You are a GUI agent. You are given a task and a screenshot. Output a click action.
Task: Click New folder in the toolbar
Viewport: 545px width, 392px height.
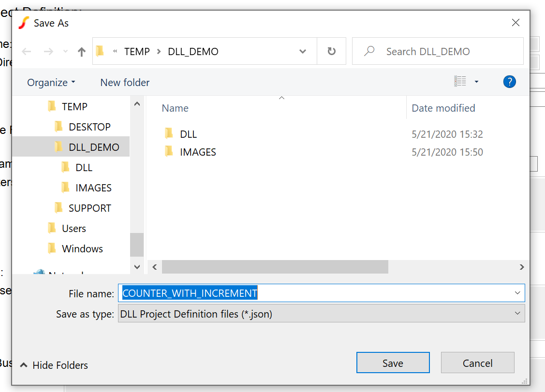125,83
